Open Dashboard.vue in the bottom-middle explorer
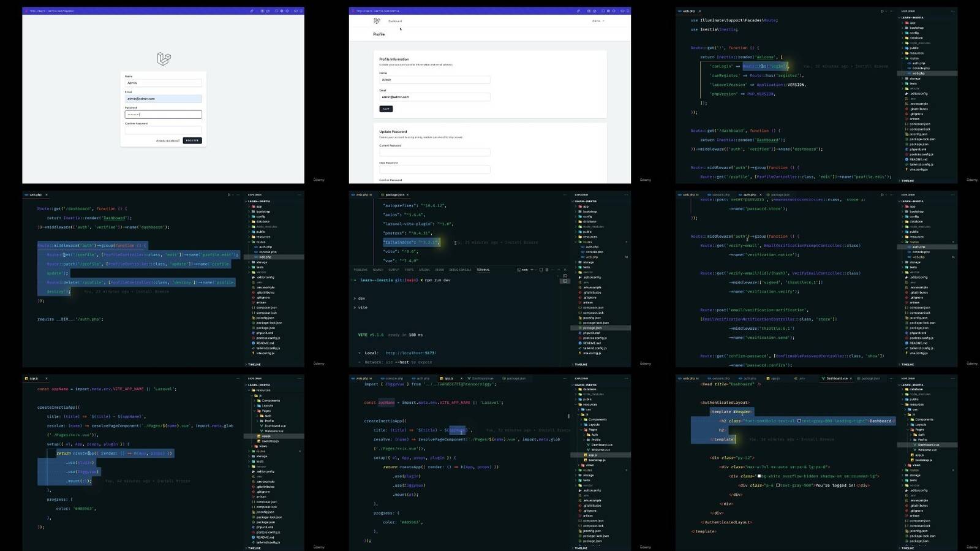Screen dimensions: 980x551 click(601, 445)
